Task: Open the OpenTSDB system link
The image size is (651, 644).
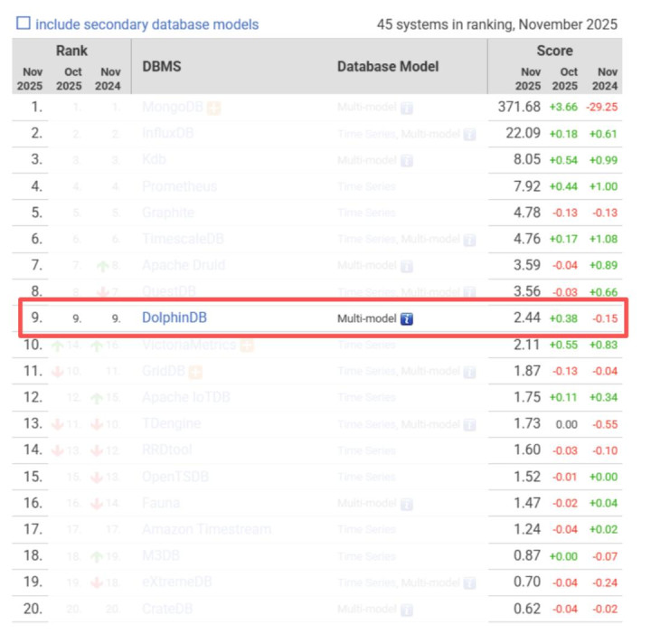Action: (175, 477)
